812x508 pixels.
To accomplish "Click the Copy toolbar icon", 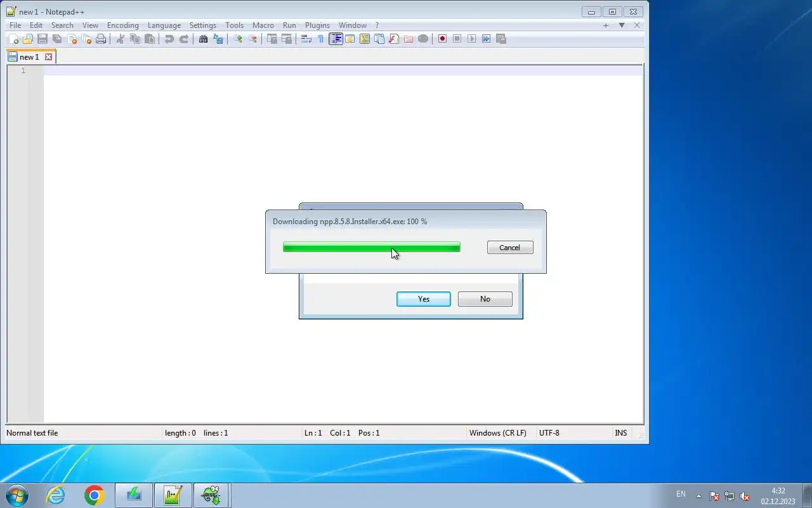I will click(x=135, y=39).
